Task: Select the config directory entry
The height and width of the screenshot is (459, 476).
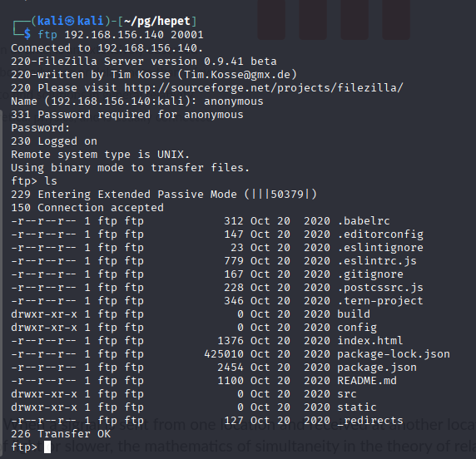Action: (357, 328)
